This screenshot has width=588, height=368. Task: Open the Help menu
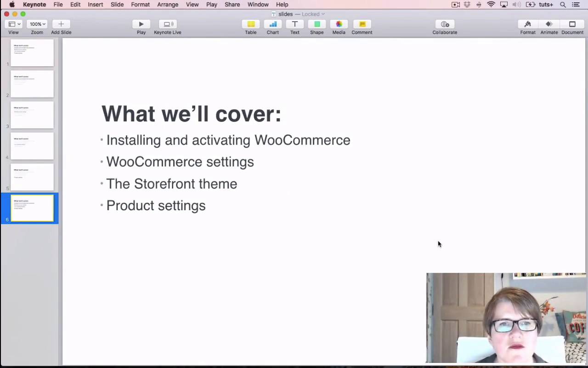[x=282, y=5]
